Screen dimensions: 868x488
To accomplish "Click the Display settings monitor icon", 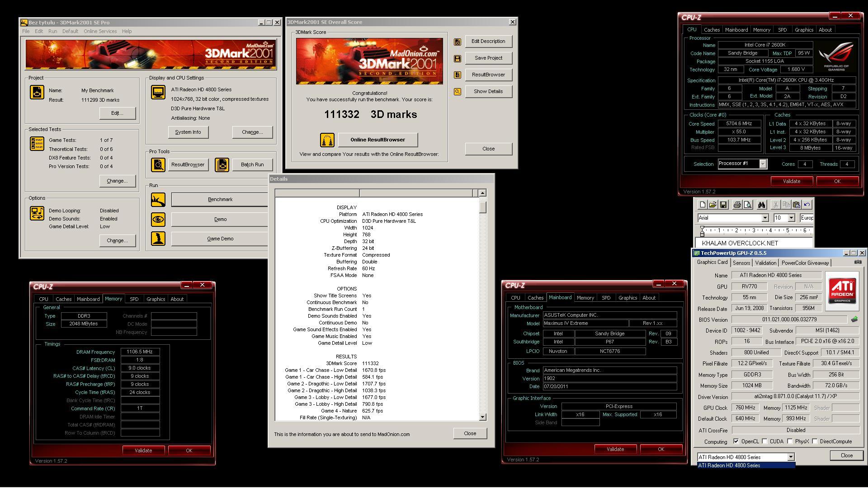I will (158, 92).
